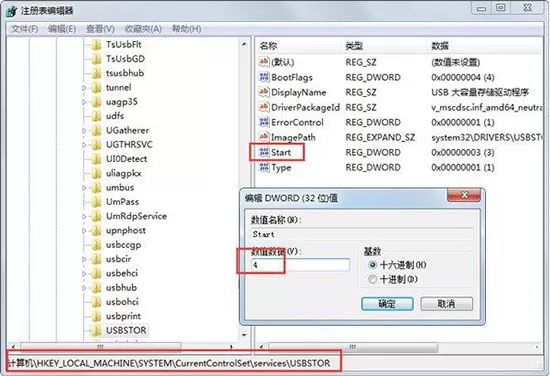Image resolution: width=550 pixels, height=376 pixels.
Task: Click the tree pane scroll-up arrow
Action: coord(244,45)
